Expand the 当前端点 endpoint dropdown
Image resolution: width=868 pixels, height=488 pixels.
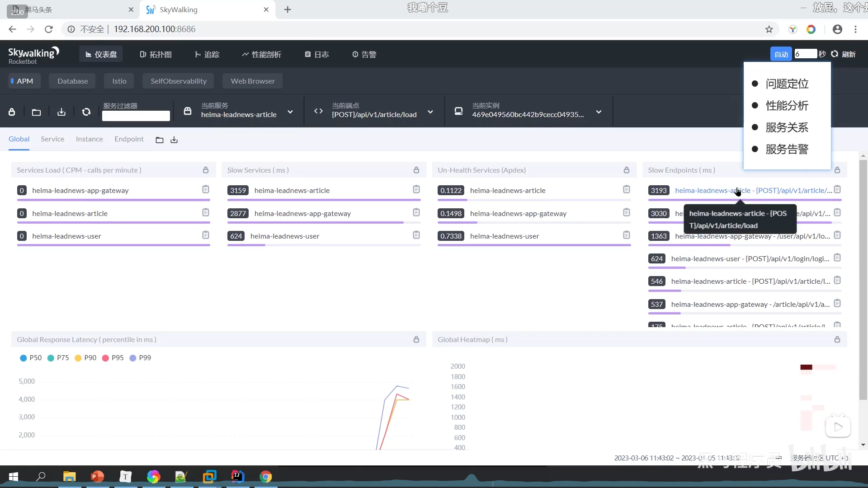click(x=430, y=112)
